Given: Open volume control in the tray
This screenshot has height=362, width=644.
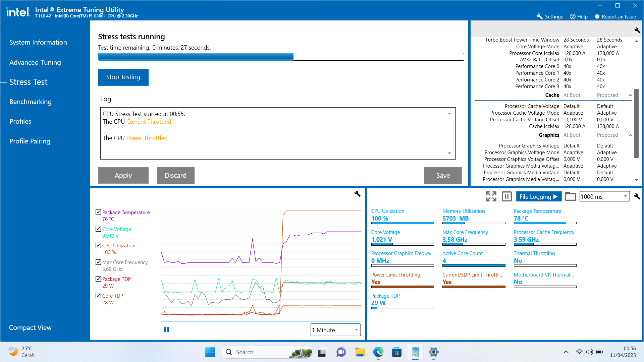Looking at the screenshot, I should [589, 352].
